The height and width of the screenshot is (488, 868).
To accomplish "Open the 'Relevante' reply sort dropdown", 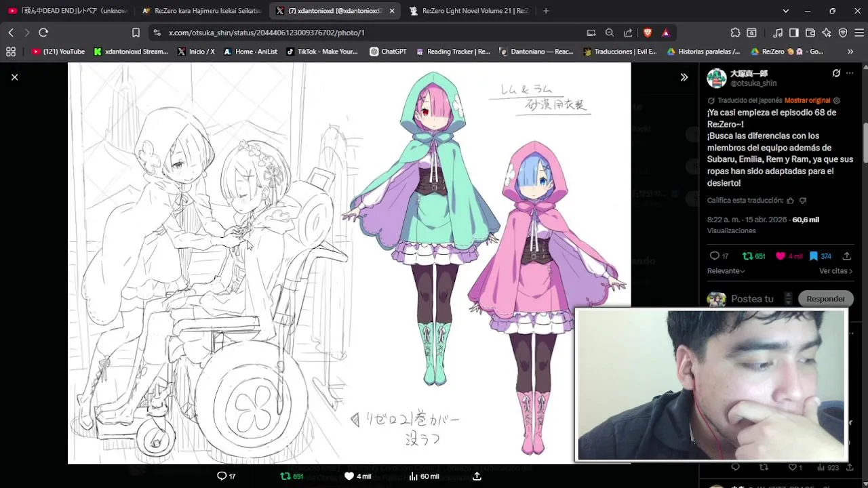I will click(x=726, y=271).
